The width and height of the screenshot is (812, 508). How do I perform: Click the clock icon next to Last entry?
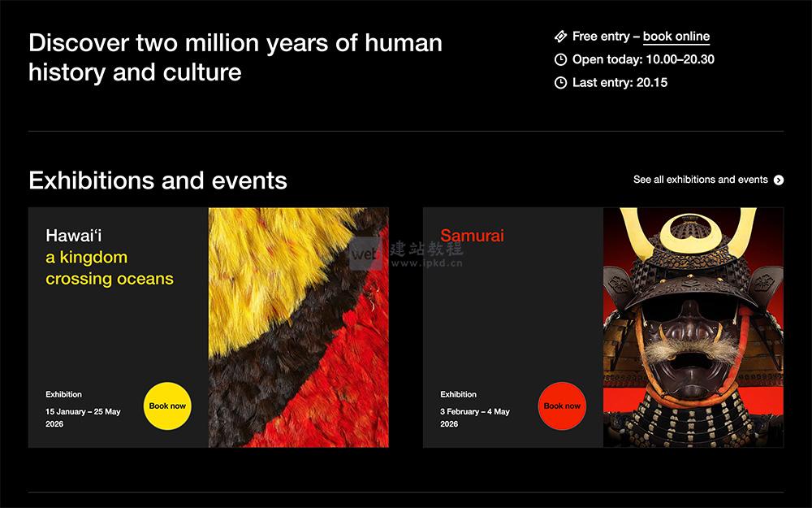coord(559,81)
